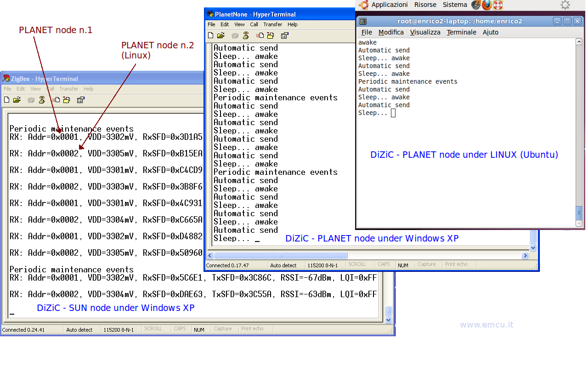
Task: Click the ZigBee HyperTerminal title bar icon
Action: coord(6,78)
